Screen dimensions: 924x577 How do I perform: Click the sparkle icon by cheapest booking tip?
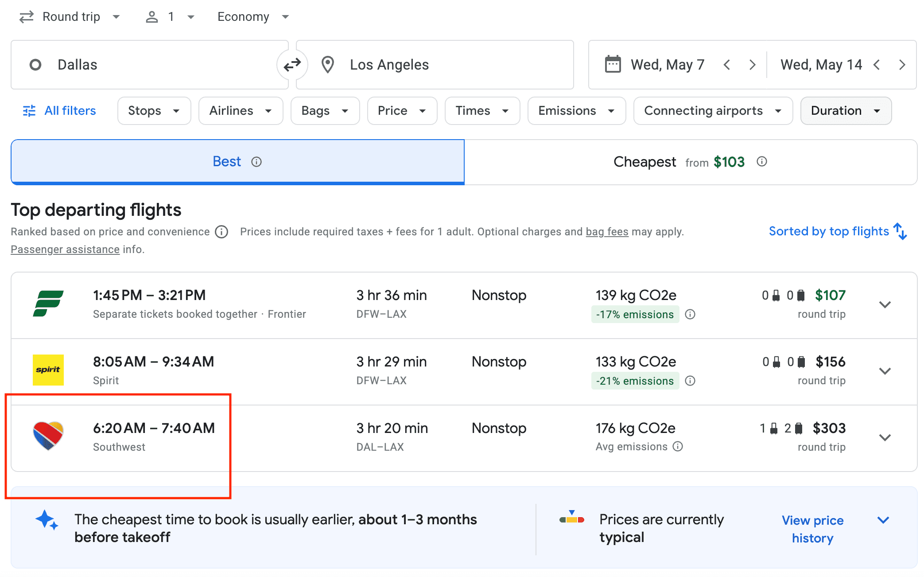47,520
